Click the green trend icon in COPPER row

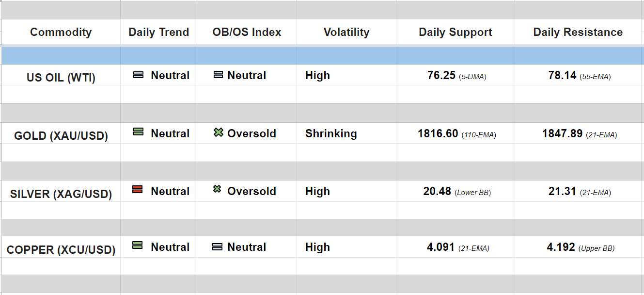point(138,246)
